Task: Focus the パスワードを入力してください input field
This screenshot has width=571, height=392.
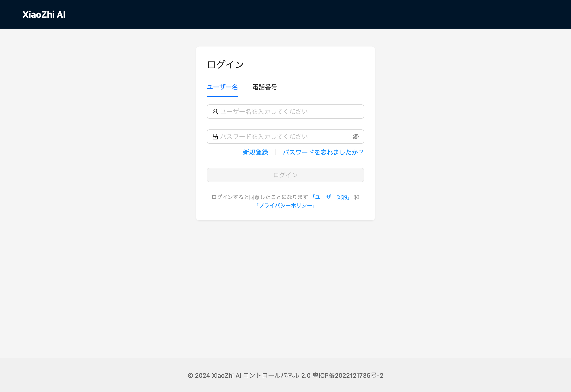Action: coord(285,137)
